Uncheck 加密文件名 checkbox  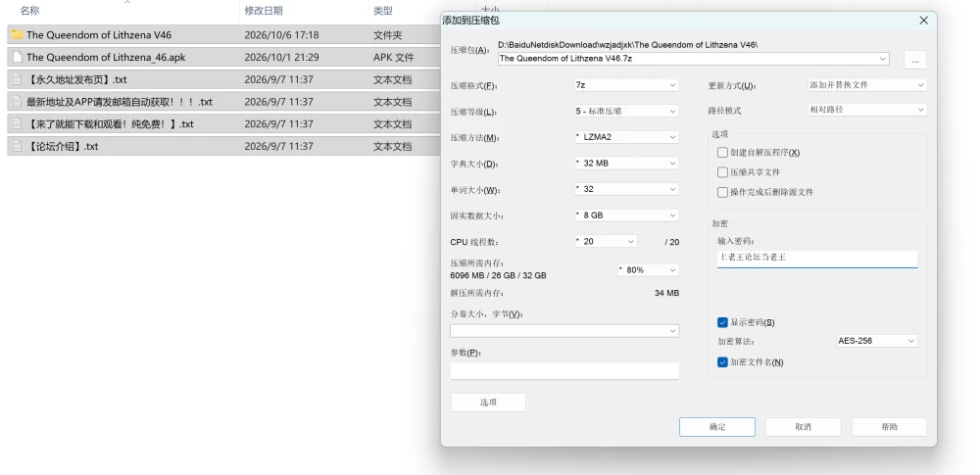tap(722, 361)
